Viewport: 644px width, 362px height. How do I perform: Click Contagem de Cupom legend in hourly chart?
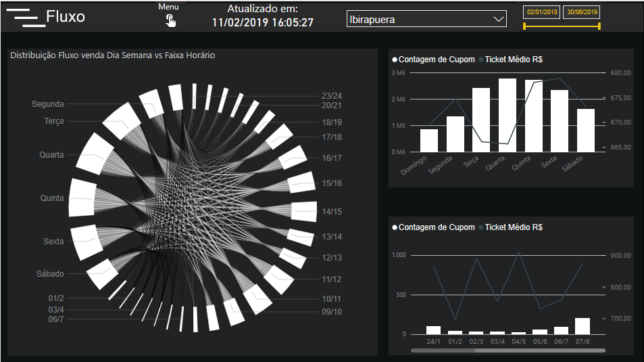click(436, 227)
